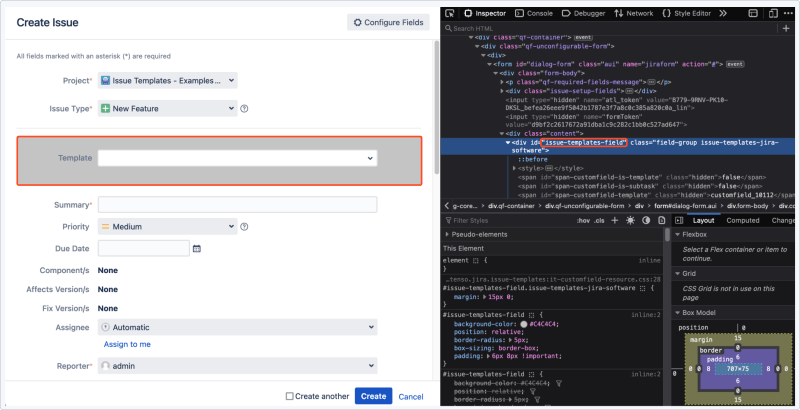Screen dimensions: 800x410
Task: Click the filter funnel beside overridden position rule
Action: pos(533,391)
